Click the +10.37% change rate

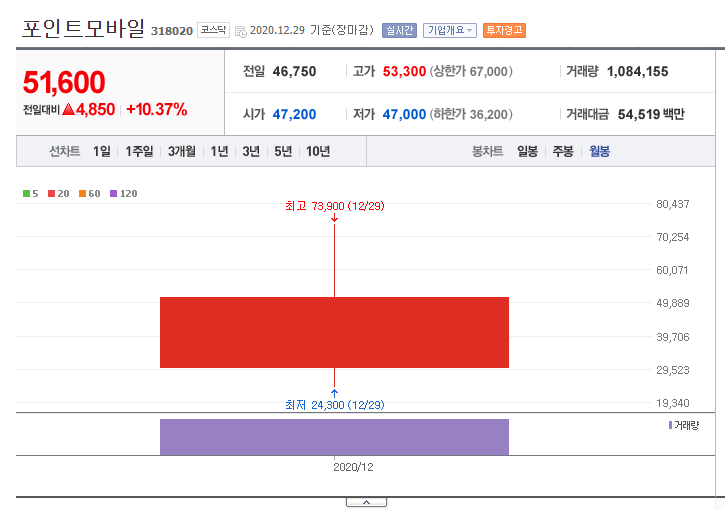pyautogui.click(x=157, y=110)
